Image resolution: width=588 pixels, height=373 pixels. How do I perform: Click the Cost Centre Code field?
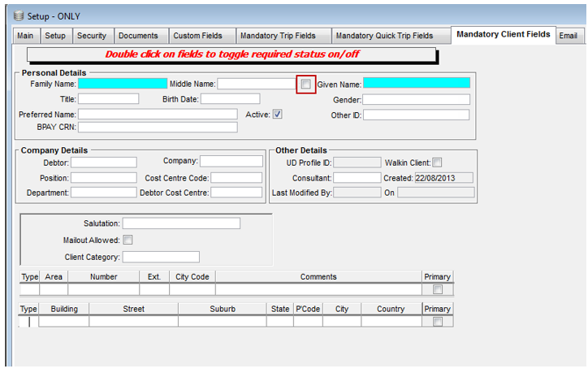tap(236, 177)
